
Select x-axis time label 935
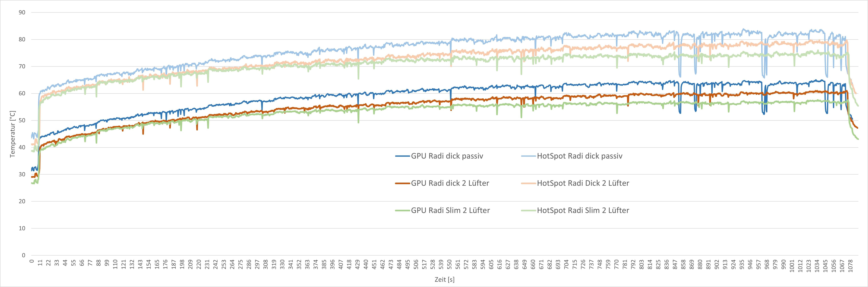coord(742,264)
